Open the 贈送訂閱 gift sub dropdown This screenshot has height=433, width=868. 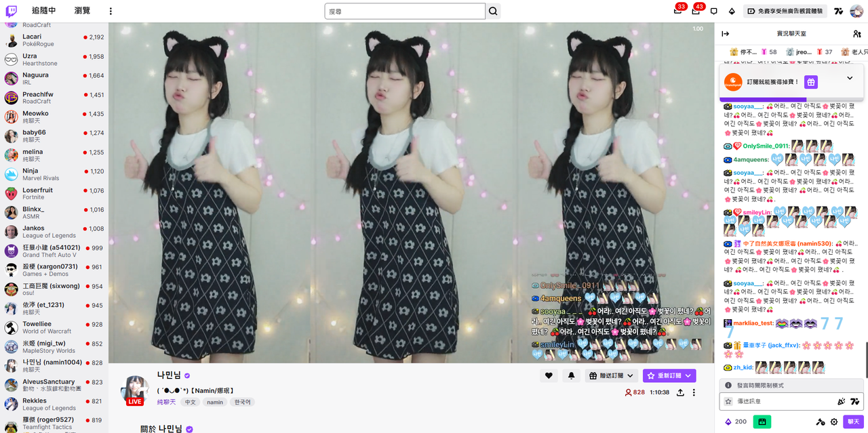tap(612, 375)
